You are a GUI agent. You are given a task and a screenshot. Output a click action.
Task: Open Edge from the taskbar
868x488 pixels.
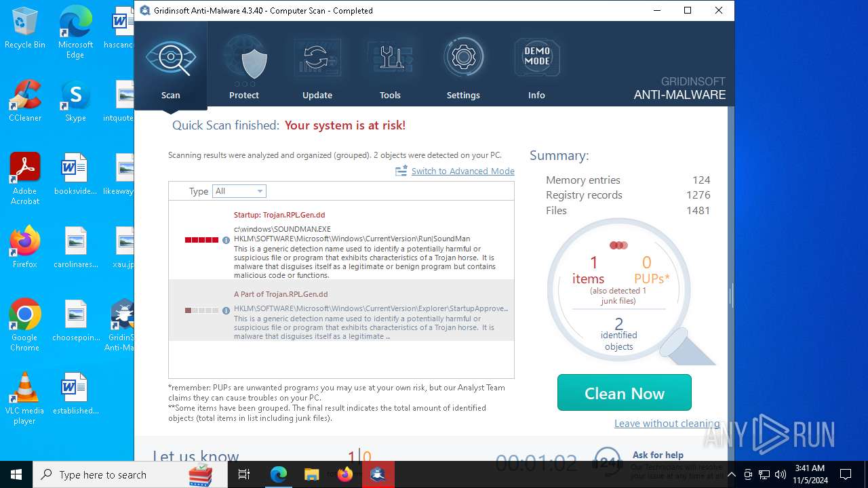[x=279, y=474]
